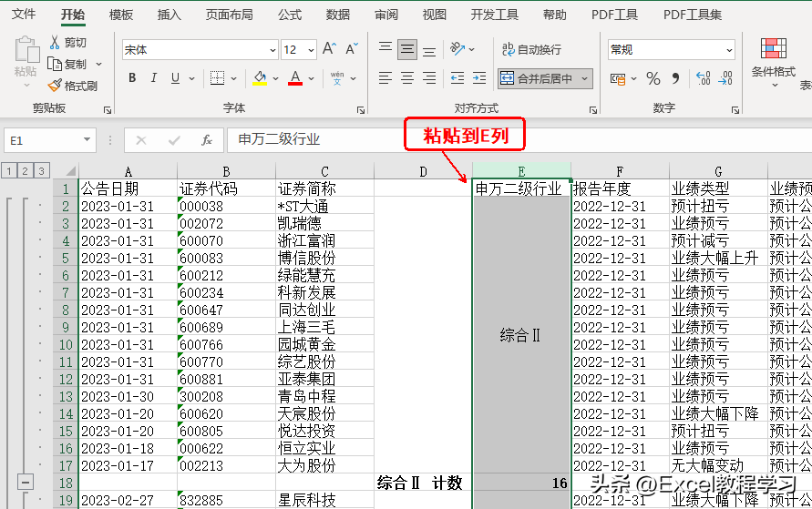Click the increase font size icon
The image size is (812, 509).
(330, 49)
